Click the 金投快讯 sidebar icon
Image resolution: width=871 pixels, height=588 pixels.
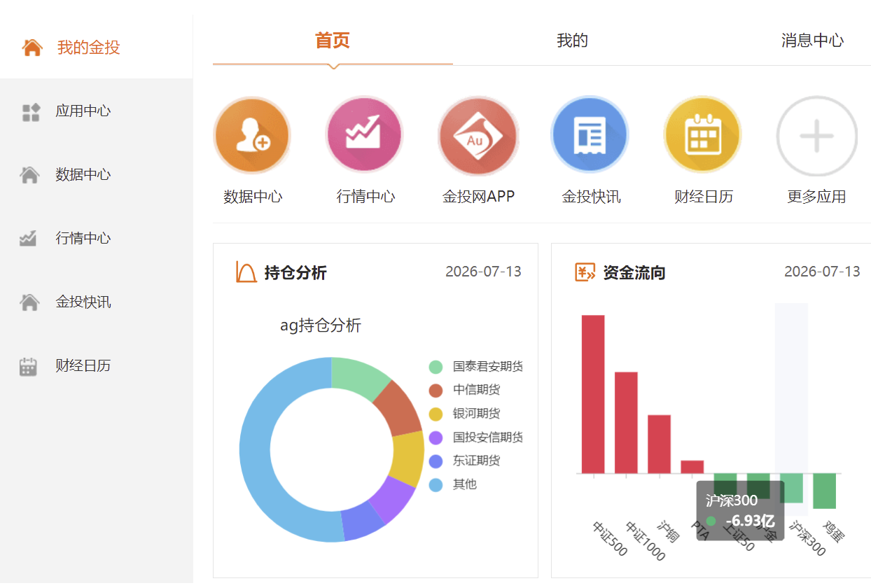(x=29, y=302)
